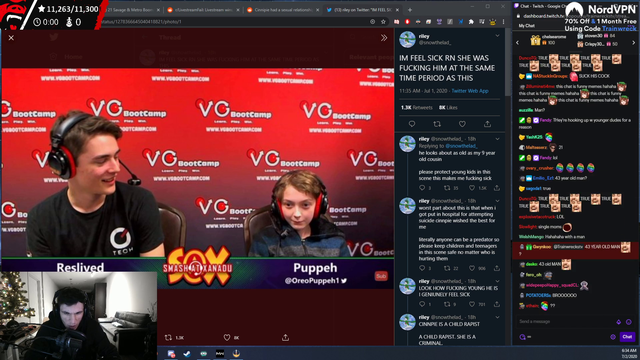The image size is (640, 360).
Task: Switch to the Cinnpie reddit browser tab
Action: (x=283, y=10)
